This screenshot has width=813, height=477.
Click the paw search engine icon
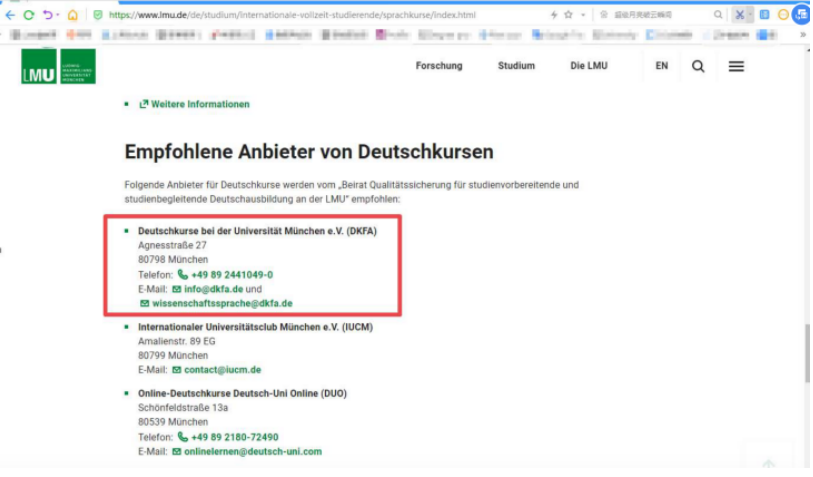(x=604, y=15)
